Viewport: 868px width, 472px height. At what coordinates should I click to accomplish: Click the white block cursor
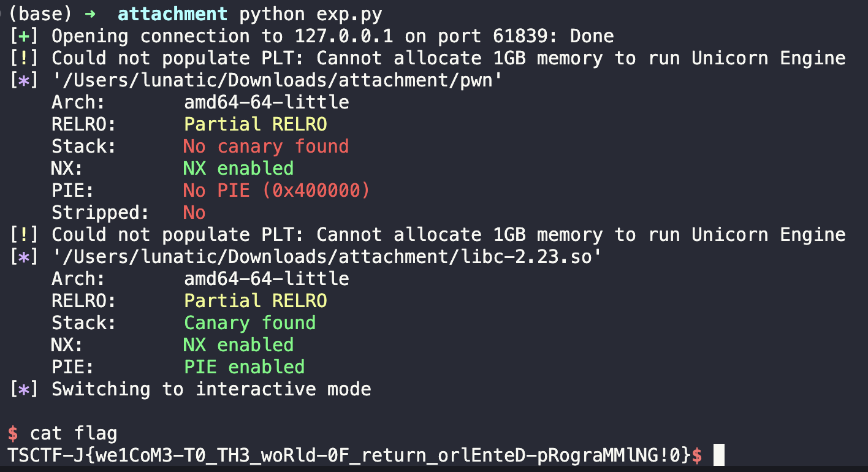[x=719, y=455]
